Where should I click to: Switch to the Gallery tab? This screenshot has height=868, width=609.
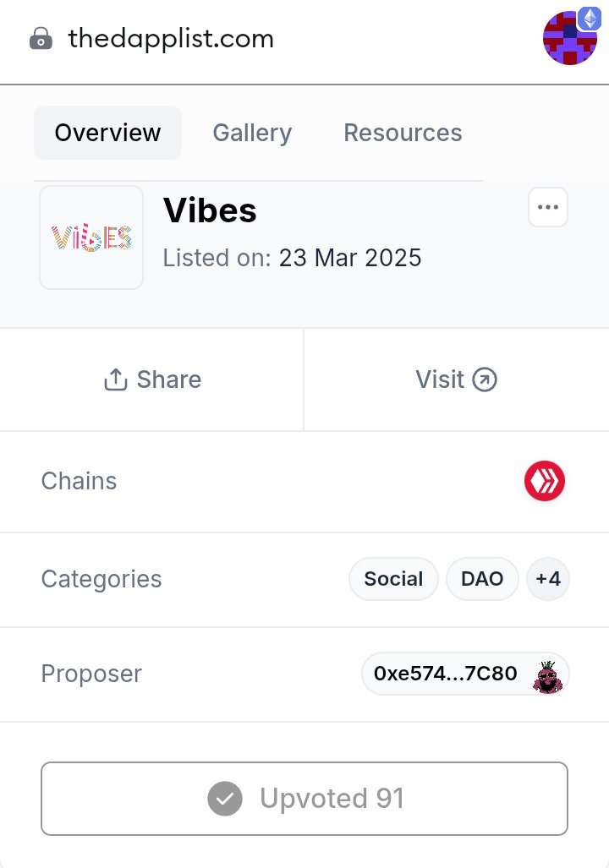(252, 133)
